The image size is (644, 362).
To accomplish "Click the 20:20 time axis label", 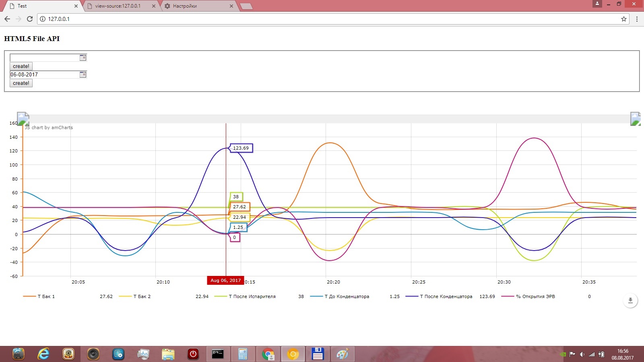I will [333, 282].
